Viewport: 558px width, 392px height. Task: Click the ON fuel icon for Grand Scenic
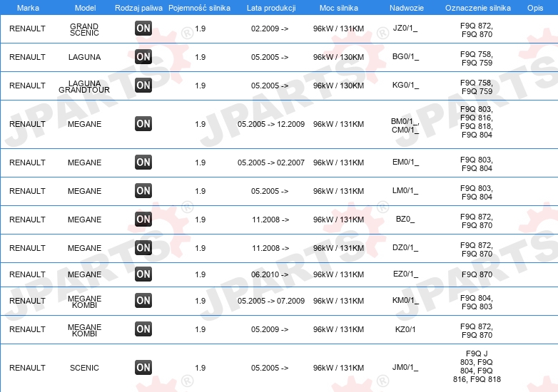pyautogui.click(x=143, y=29)
